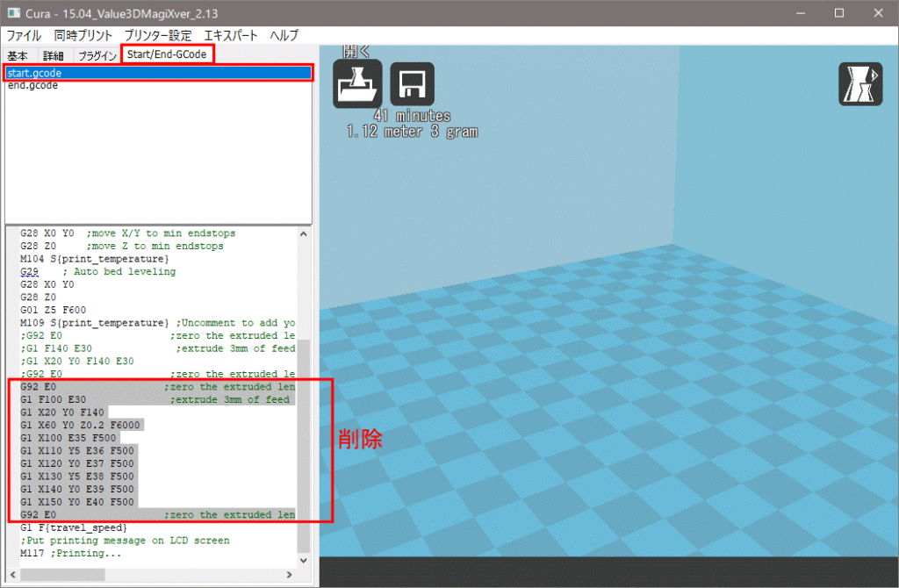Open the プリンター設定 menu
Screen dimensions: 899x588
click(x=158, y=36)
